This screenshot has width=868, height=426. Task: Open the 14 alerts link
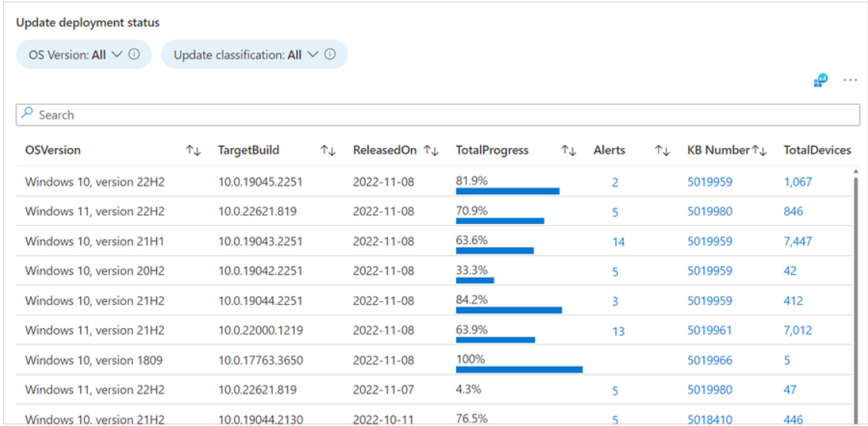click(619, 242)
